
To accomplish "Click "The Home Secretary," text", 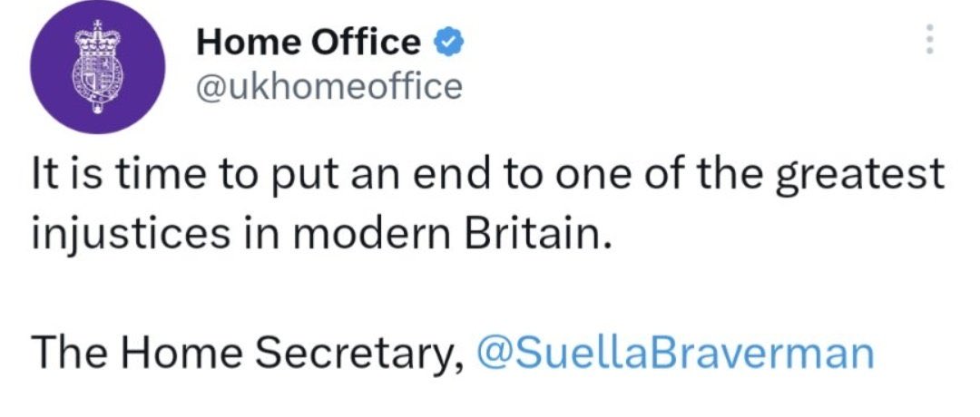I will (x=248, y=354).
